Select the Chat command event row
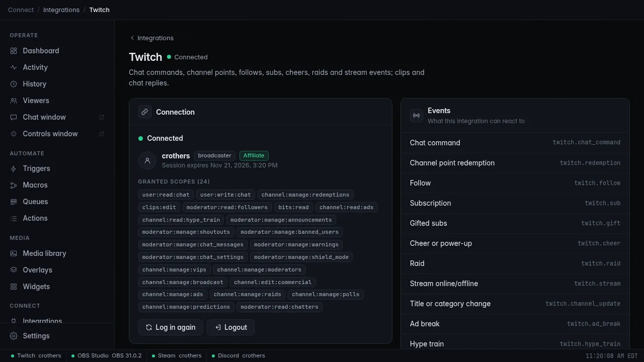This screenshot has height=362, width=644. 515,143
